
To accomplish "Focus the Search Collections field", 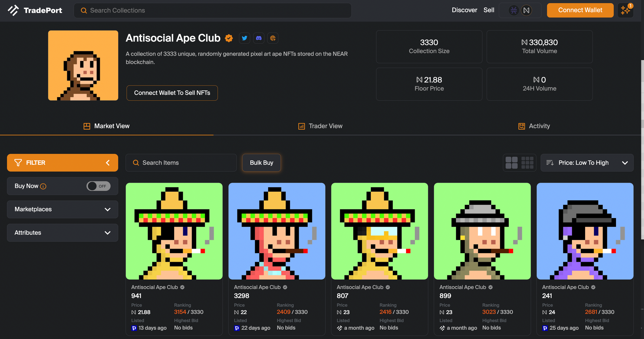I will click(x=213, y=11).
